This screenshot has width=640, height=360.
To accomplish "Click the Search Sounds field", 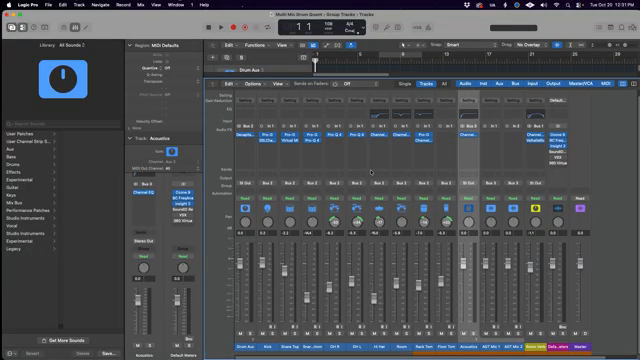I will click(x=63, y=124).
